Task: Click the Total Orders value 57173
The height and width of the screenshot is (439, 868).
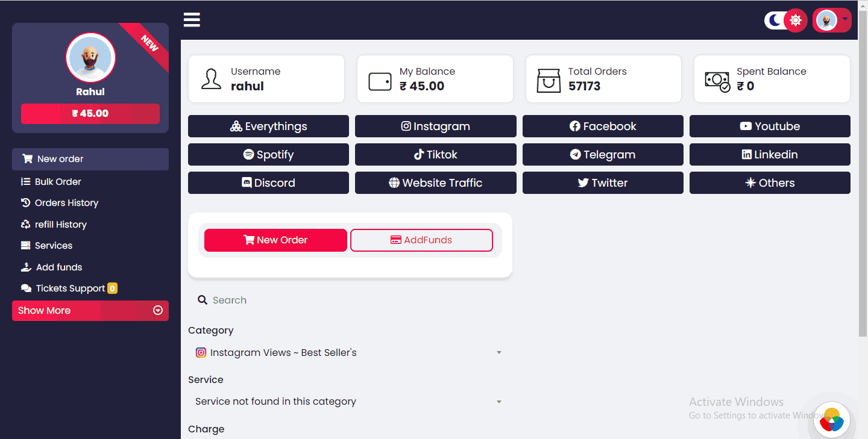Action: click(x=584, y=86)
